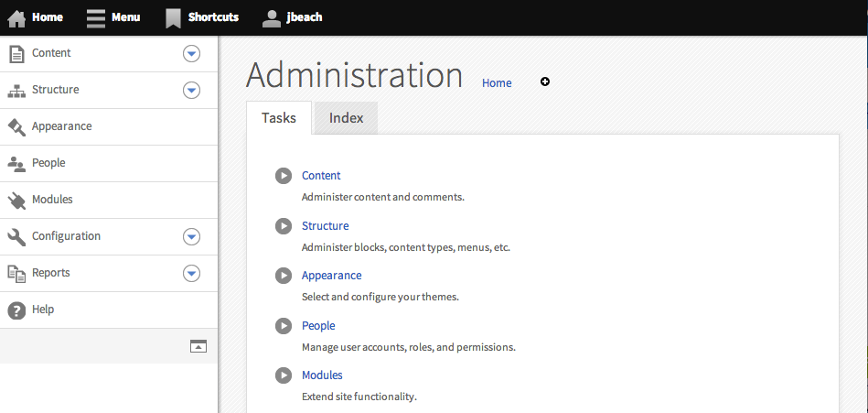Image resolution: width=868 pixels, height=413 pixels.
Task: Click the jbeach user silhouette icon
Action: [x=272, y=18]
